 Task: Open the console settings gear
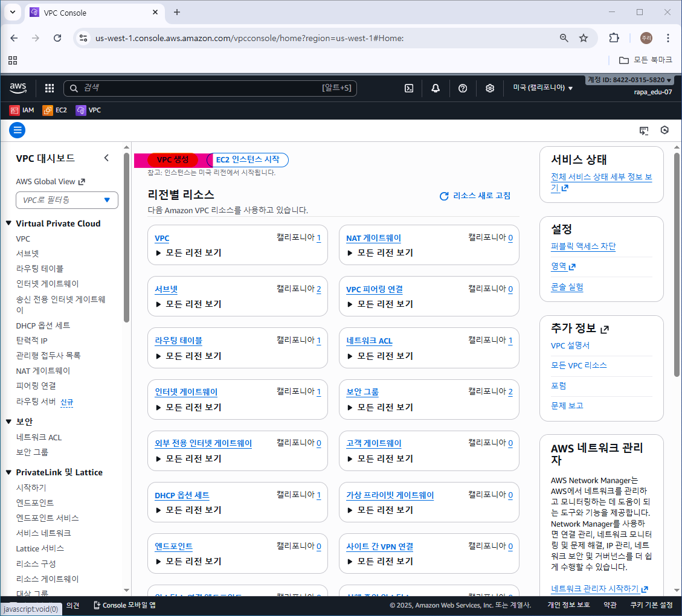(x=490, y=88)
